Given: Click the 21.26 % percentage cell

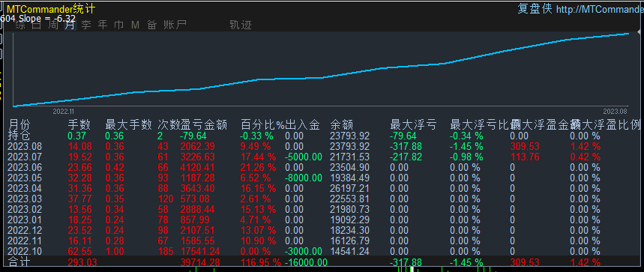Looking at the screenshot, I should 258,167.
